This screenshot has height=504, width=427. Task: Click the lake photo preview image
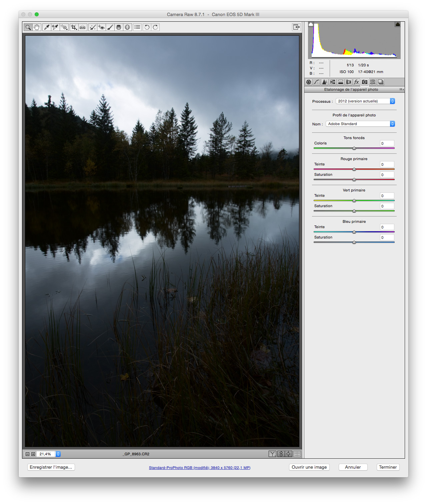pyautogui.click(x=162, y=241)
